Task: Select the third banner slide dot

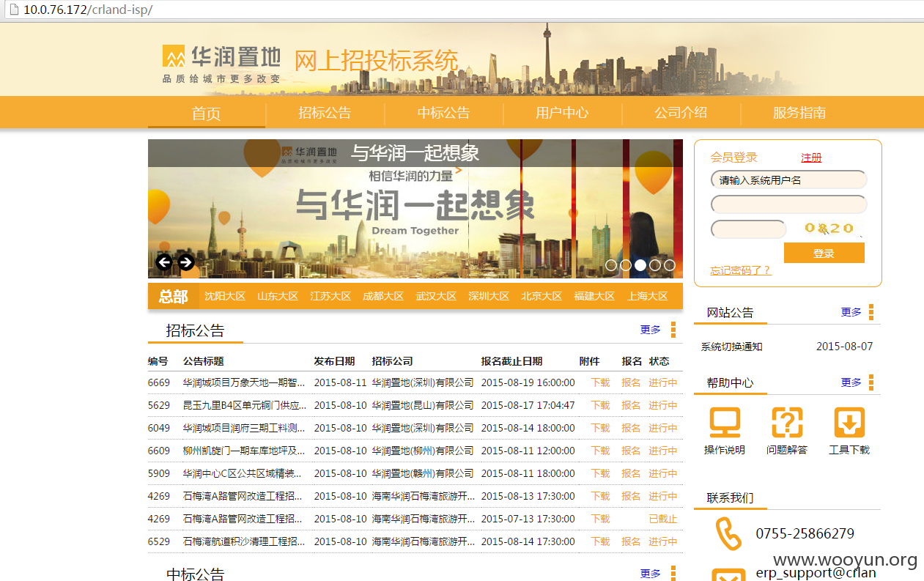Action: coord(640,265)
